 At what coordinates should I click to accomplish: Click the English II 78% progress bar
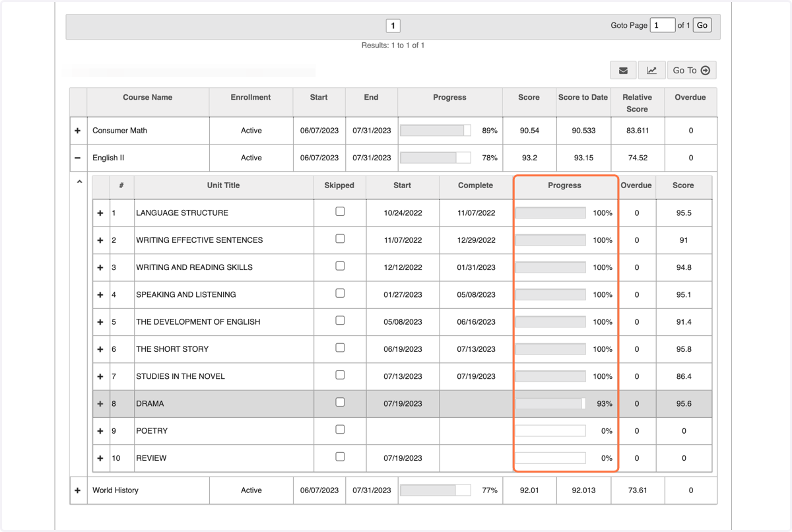tap(436, 158)
